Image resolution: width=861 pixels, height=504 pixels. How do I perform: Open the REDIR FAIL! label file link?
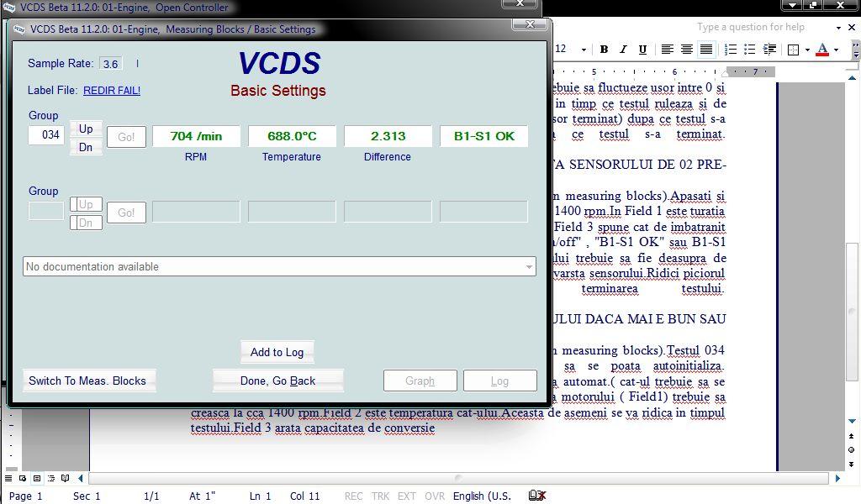[x=112, y=91]
